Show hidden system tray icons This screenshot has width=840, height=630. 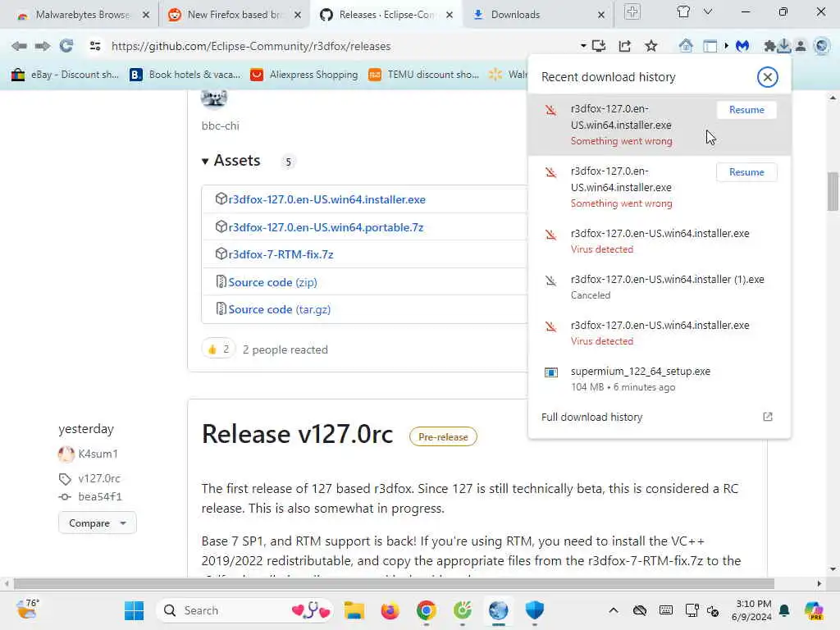614,610
